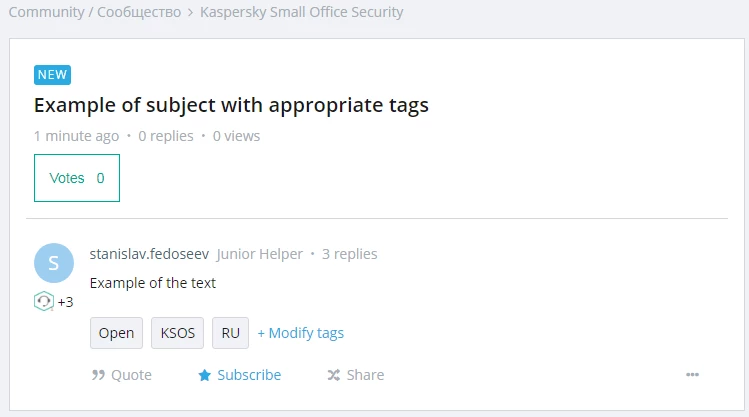Select the KSOS tag

(178, 333)
